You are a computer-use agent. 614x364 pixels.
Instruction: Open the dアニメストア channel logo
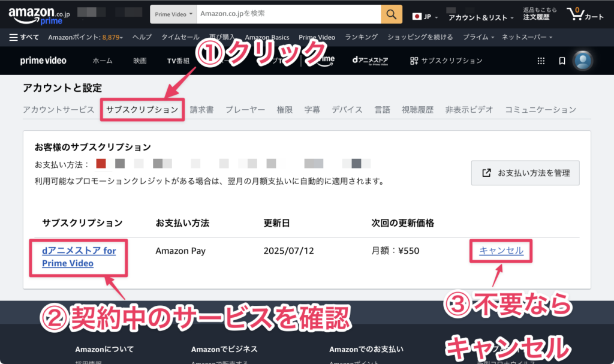pos(370,61)
